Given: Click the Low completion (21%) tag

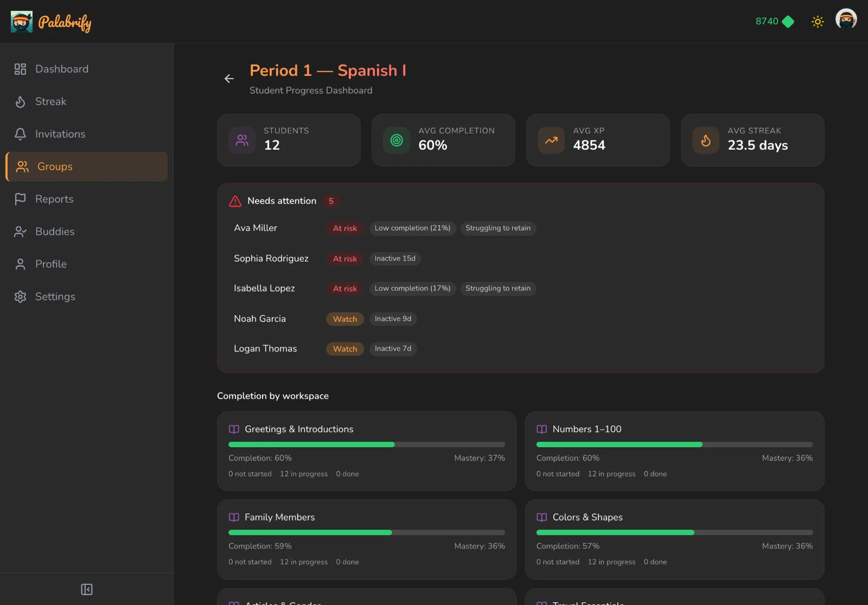Looking at the screenshot, I should 413,228.
